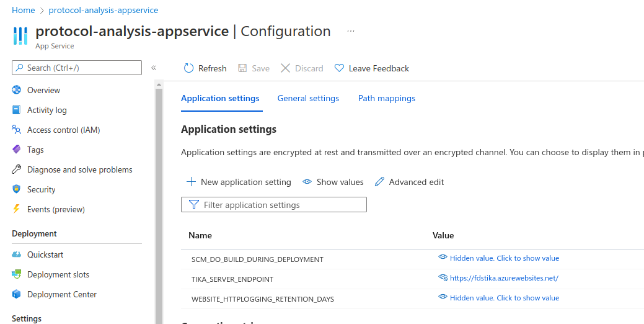Open Deployment slots
The width and height of the screenshot is (644, 324).
pos(58,275)
